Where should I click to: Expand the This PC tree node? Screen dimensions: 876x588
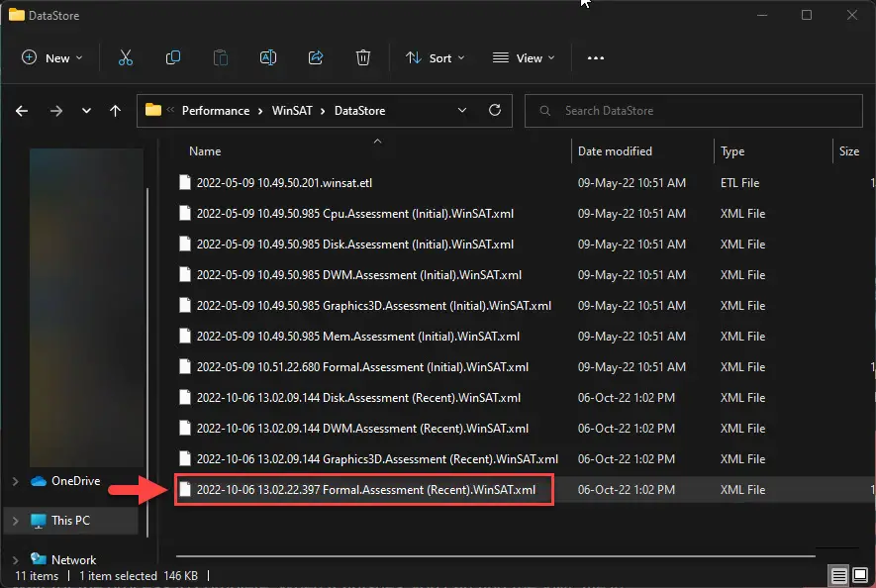[x=16, y=521]
